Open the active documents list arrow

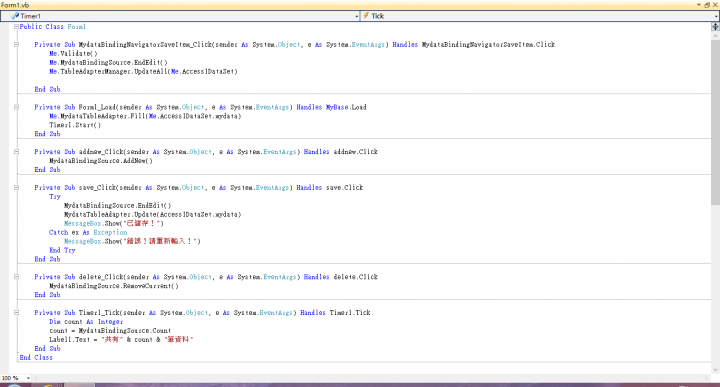tap(699, 5)
